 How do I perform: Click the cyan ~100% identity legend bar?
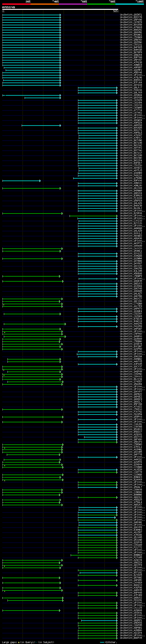click(x=130, y=4)
